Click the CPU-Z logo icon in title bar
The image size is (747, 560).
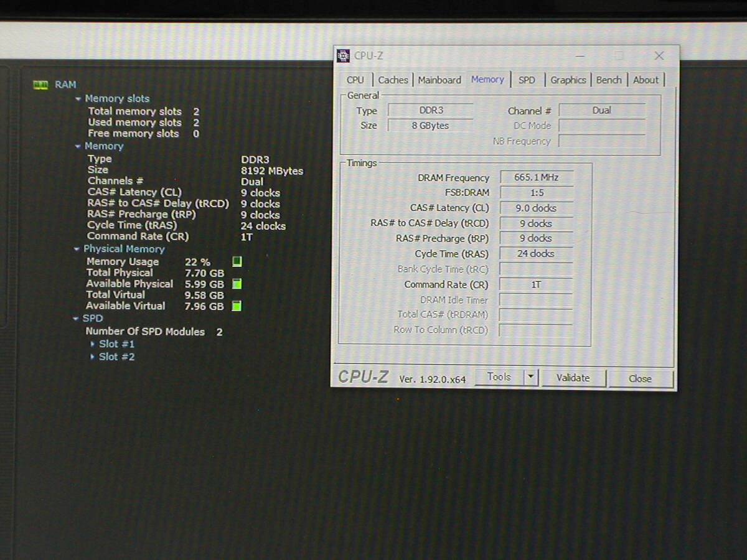(x=343, y=56)
